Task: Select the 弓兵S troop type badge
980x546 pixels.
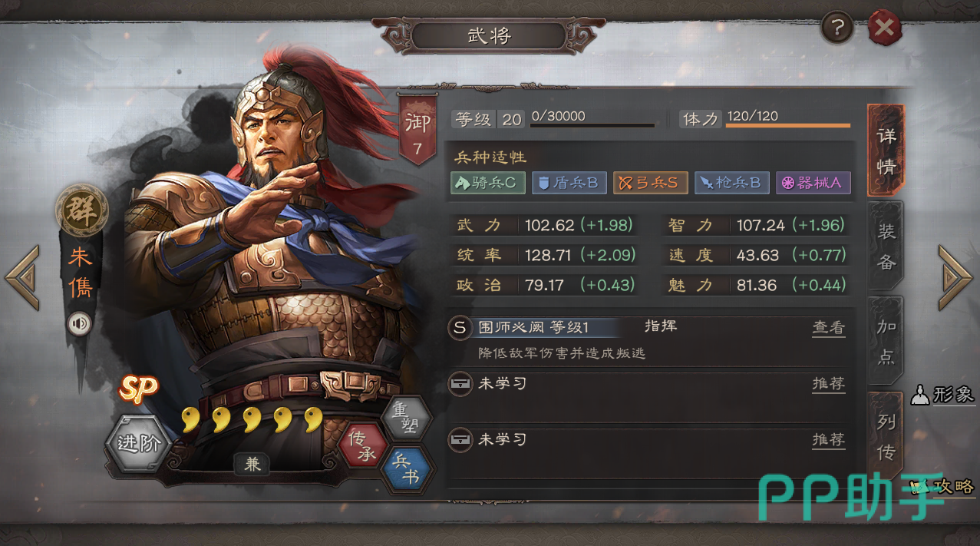Action: click(650, 183)
